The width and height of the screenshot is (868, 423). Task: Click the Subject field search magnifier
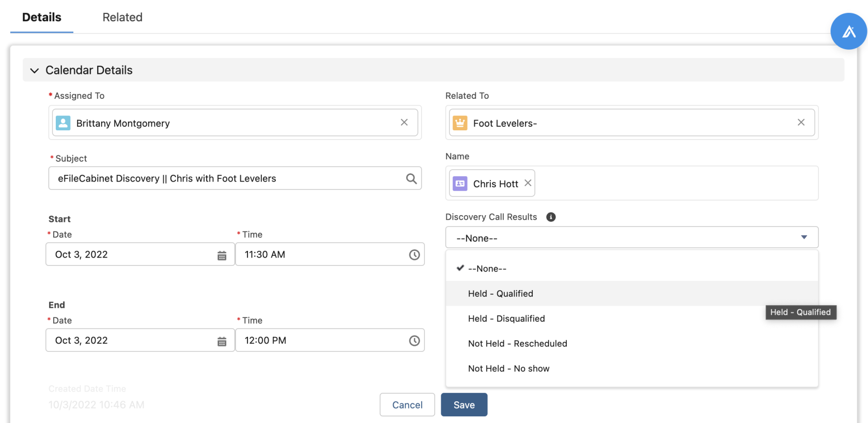pos(411,178)
